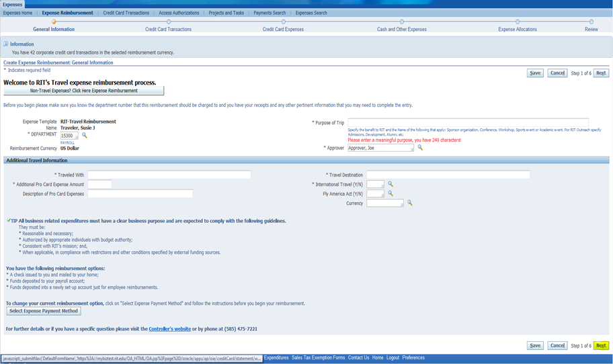Click the Logout link in the footer
The image size is (613, 364).
393,358
